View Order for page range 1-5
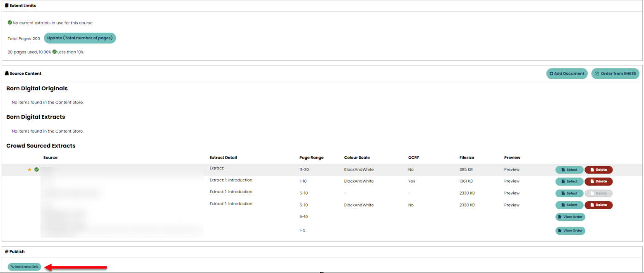Viewport: 644px width, 273px height. coord(570,231)
